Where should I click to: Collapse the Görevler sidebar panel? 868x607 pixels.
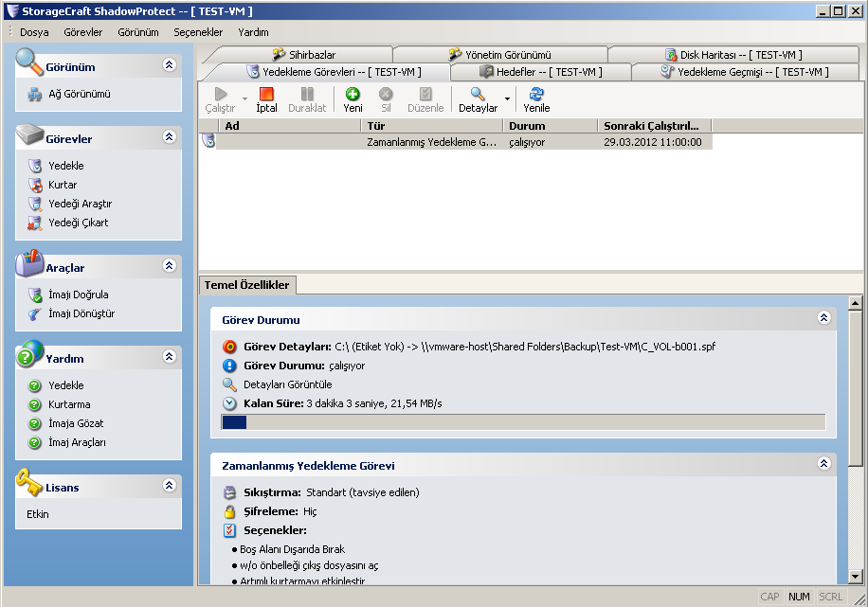pos(170,136)
